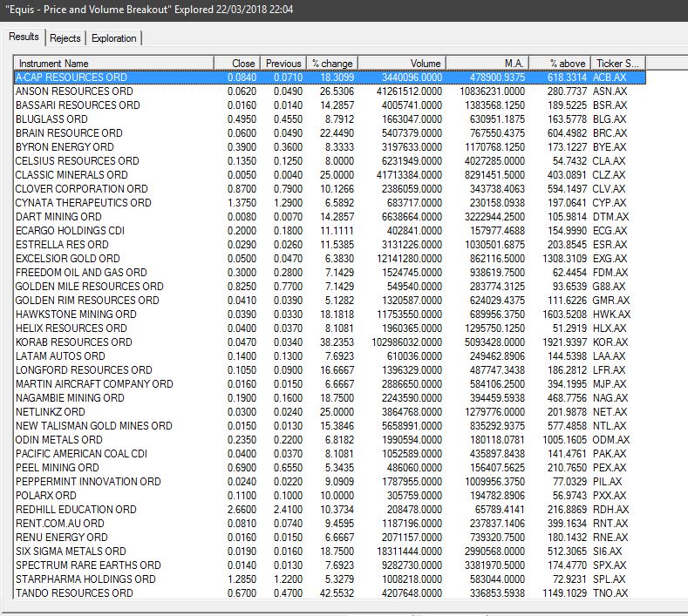
Task: Select MARTIN AIRCRAFT COMPANY ORD
Action: pyautogui.click(x=330, y=384)
